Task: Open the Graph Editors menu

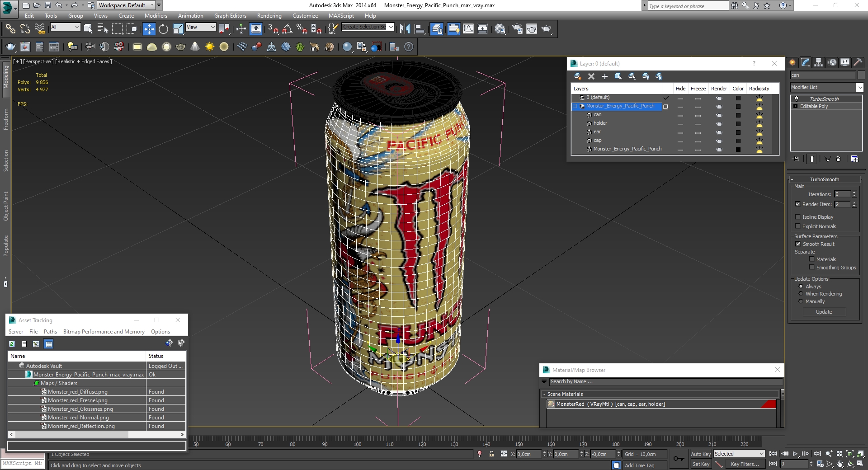Action: coord(230,15)
